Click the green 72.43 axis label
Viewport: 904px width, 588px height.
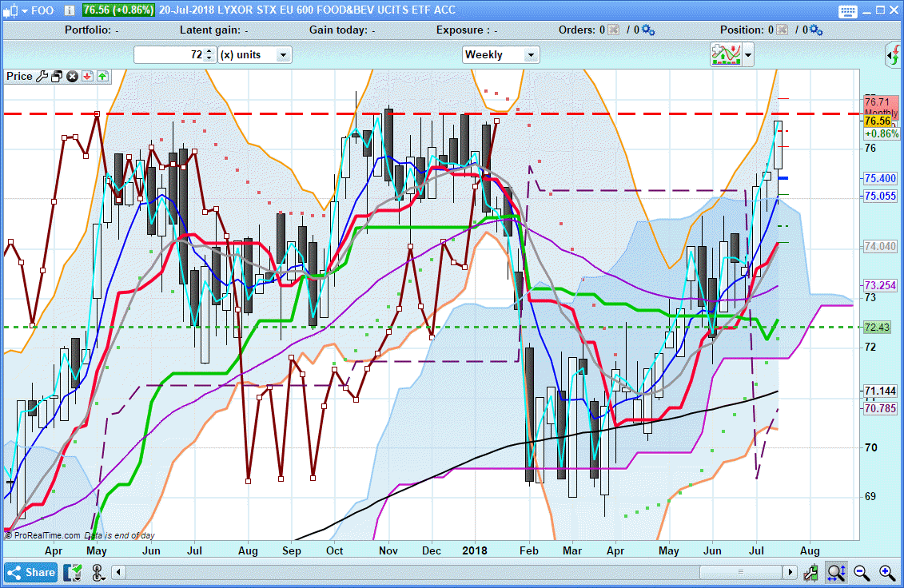877,328
